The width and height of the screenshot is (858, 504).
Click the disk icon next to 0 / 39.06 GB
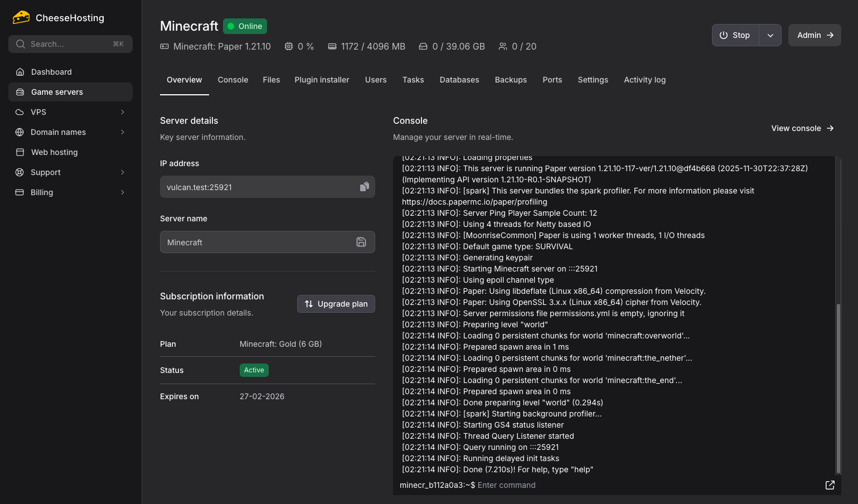tap(423, 46)
